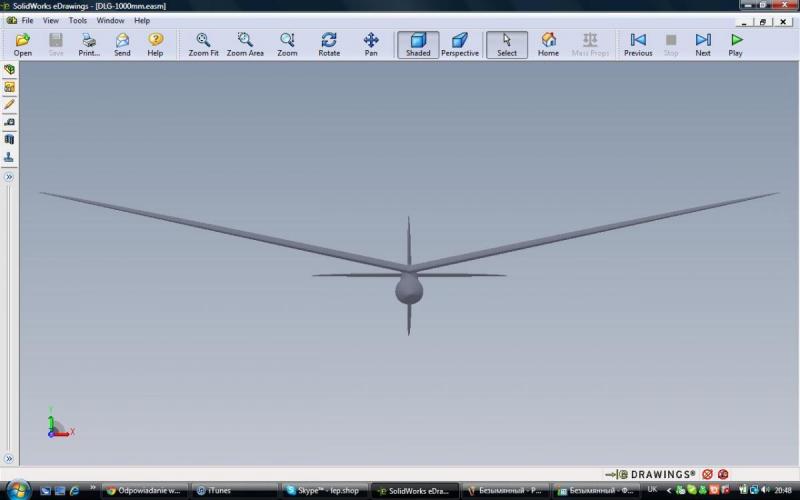
Task: Reset view with Home icon
Action: click(x=548, y=44)
